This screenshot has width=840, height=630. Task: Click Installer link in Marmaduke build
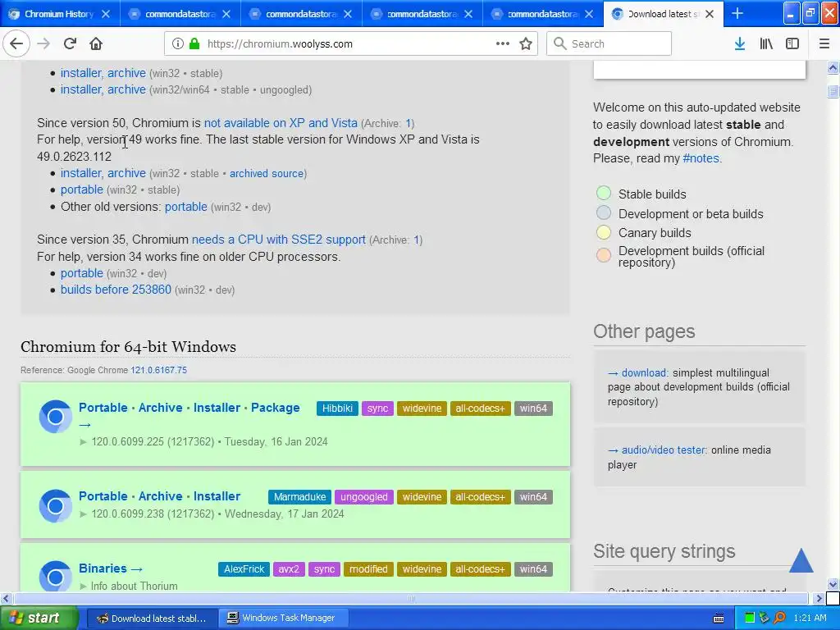coord(217,496)
